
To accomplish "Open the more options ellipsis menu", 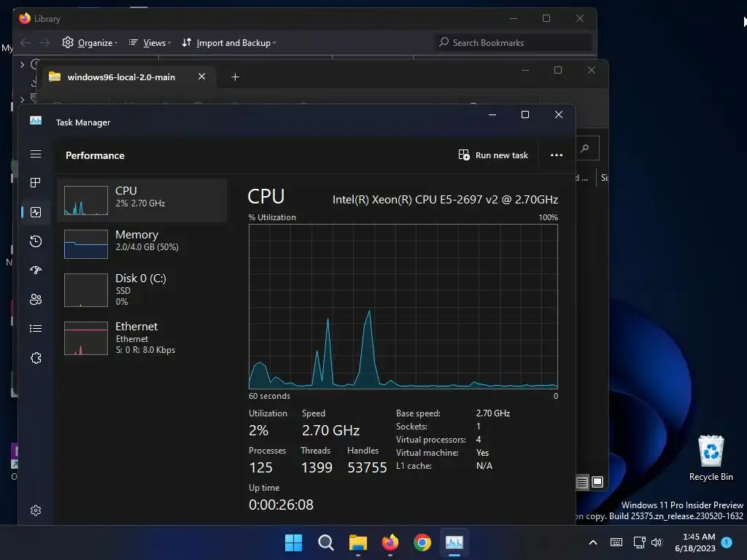I will (557, 155).
